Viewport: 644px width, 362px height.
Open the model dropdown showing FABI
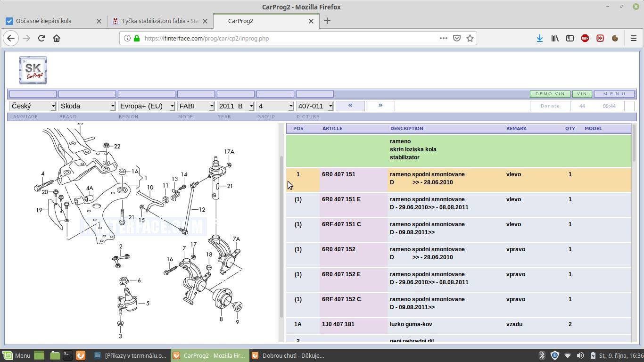[x=196, y=106]
